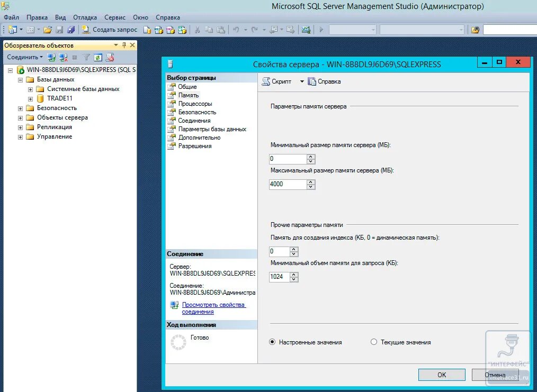The image size is (537, 392).
Task: Click the OK button
Action: [442, 375]
